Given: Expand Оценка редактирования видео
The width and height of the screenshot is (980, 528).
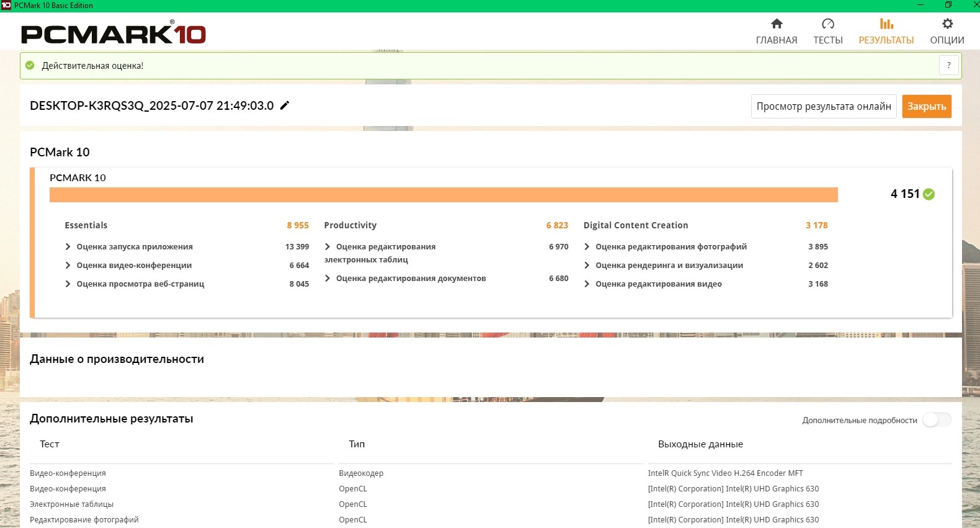Looking at the screenshot, I should (587, 284).
